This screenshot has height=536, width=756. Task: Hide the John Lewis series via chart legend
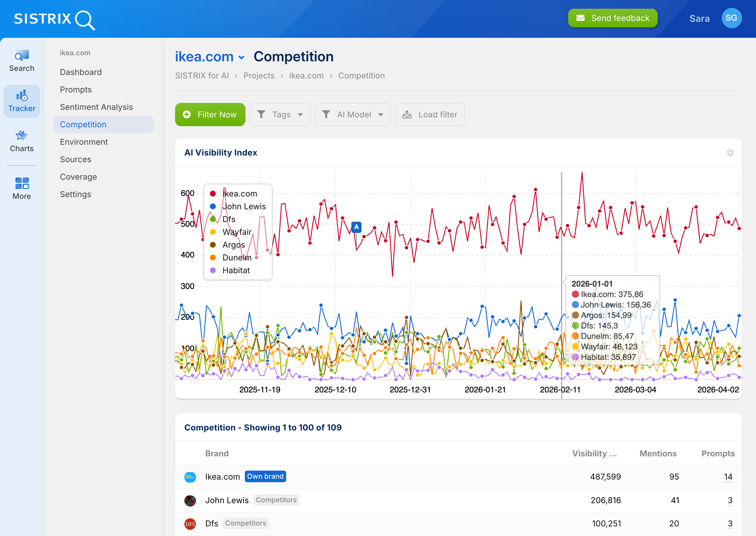[244, 206]
